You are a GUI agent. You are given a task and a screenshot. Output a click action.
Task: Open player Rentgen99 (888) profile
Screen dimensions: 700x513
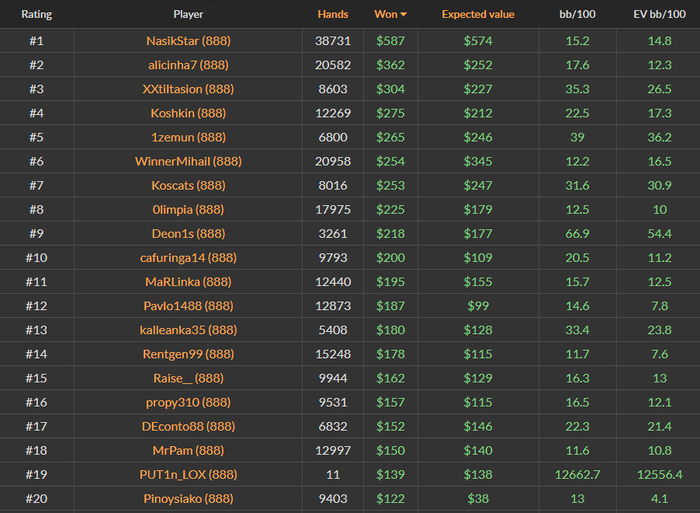click(188, 355)
